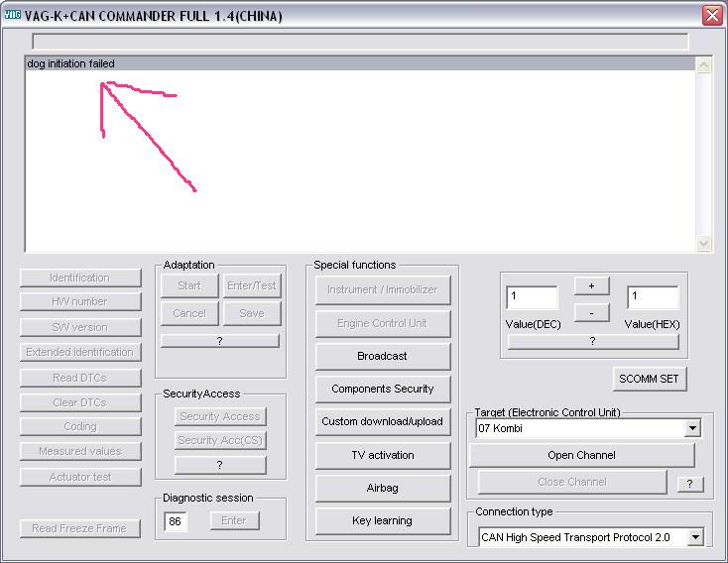This screenshot has width=728, height=563.
Task: Click the Security Access button
Action: tap(220, 416)
